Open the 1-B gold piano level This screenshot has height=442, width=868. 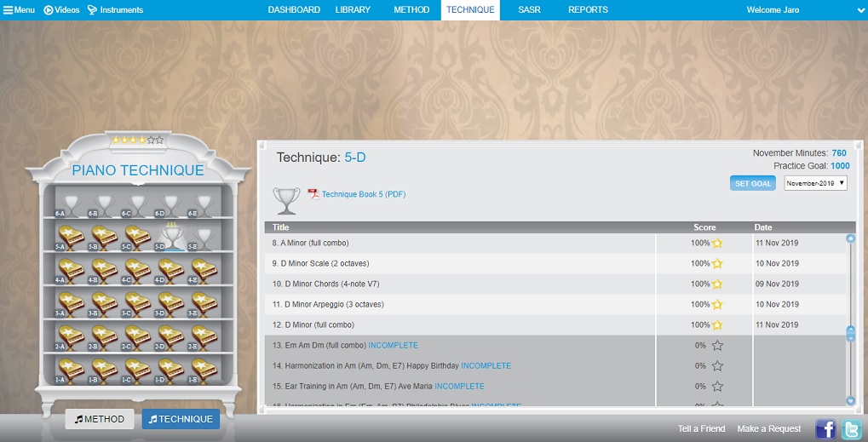click(104, 370)
